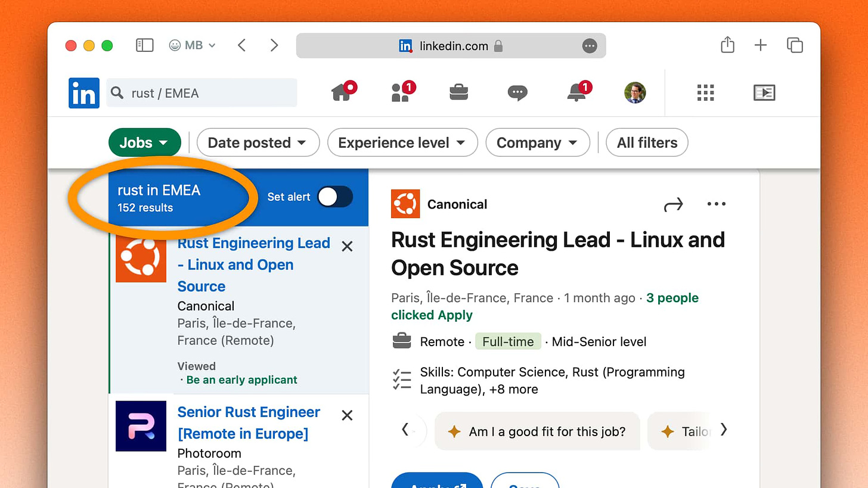Screen dimensions: 868x488
Task: Expand the Experience level dropdown
Action: (402, 142)
